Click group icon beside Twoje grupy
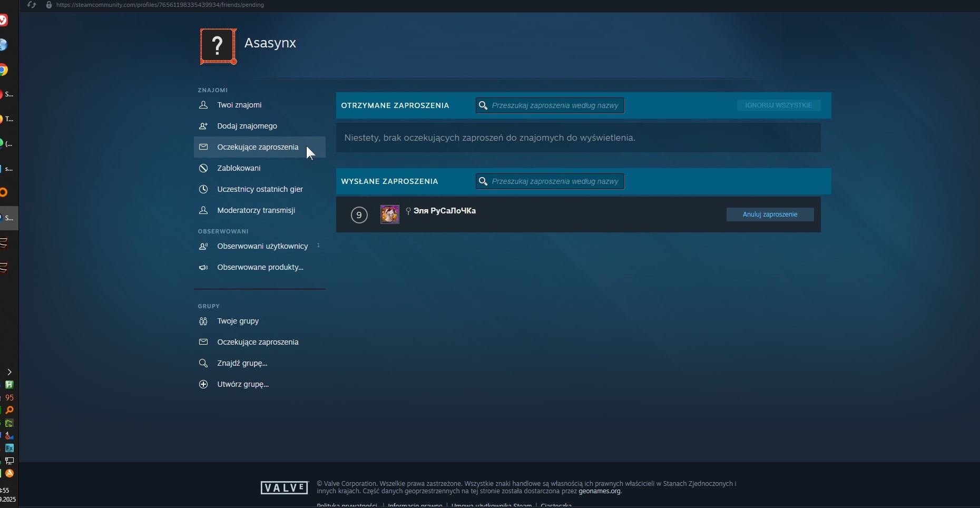Screen dimensions: 980x508 pos(203,321)
